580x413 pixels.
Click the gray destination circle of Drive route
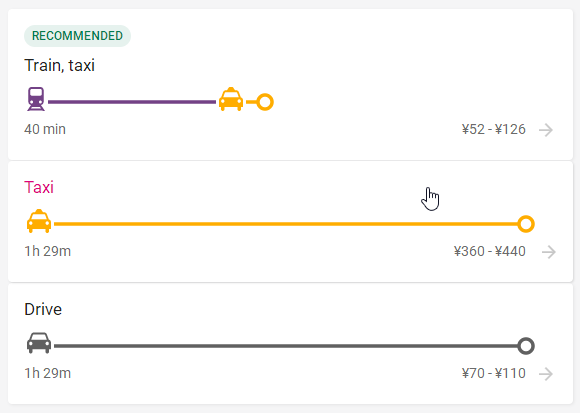(x=526, y=346)
